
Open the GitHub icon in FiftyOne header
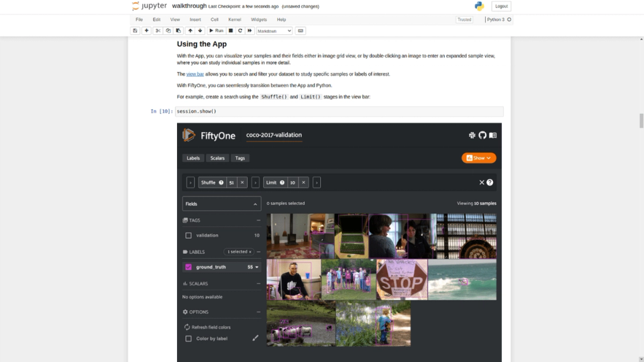(482, 135)
